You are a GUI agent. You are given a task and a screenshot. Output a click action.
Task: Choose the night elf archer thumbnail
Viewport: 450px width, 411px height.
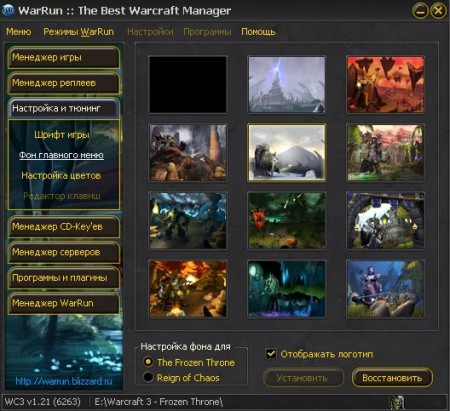pyautogui.click(x=385, y=289)
